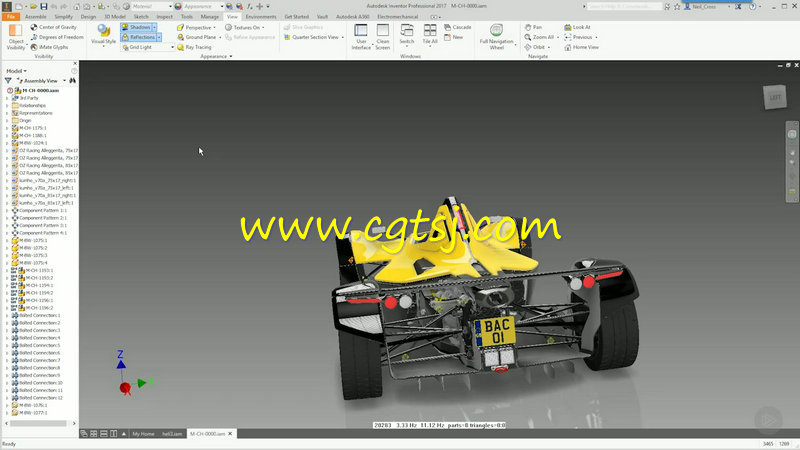
Task: Open the Environments ribbon tab
Action: tap(261, 17)
